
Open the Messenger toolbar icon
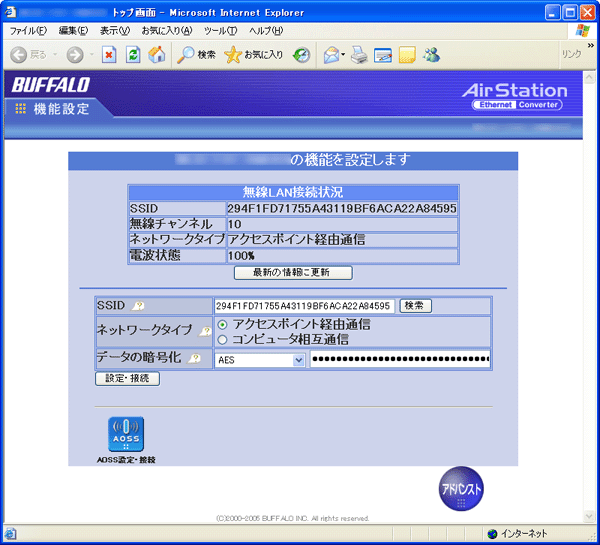pyautogui.click(x=431, y=55)
